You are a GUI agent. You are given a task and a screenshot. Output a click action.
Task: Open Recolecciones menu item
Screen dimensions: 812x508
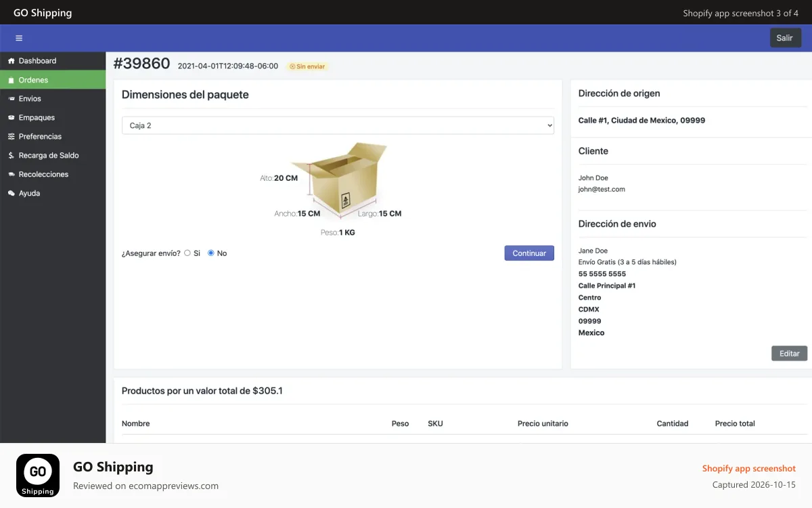53,175
